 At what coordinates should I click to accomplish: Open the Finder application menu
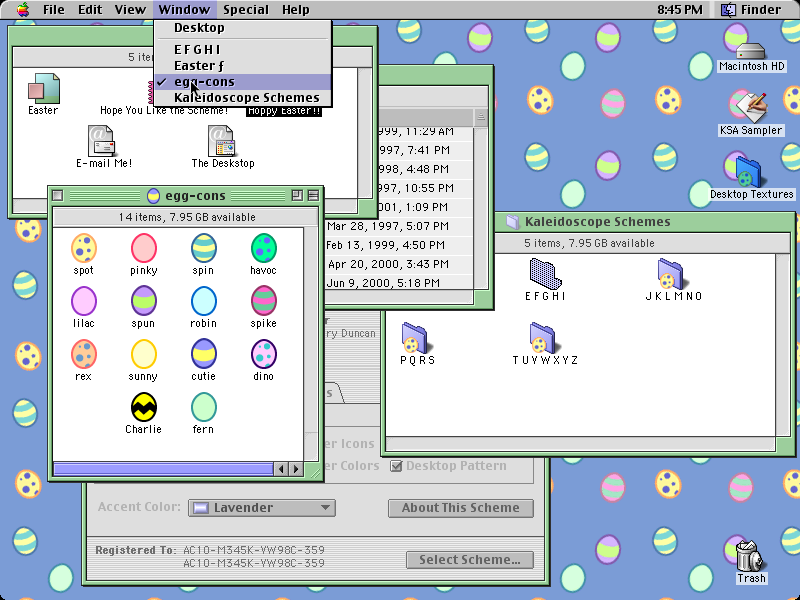coord(751,10)
